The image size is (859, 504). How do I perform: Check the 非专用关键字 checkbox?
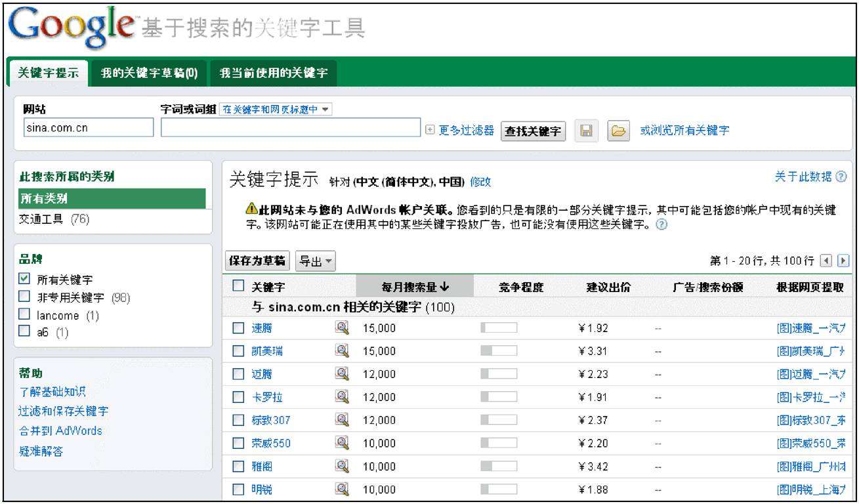(x=24, y=297)
